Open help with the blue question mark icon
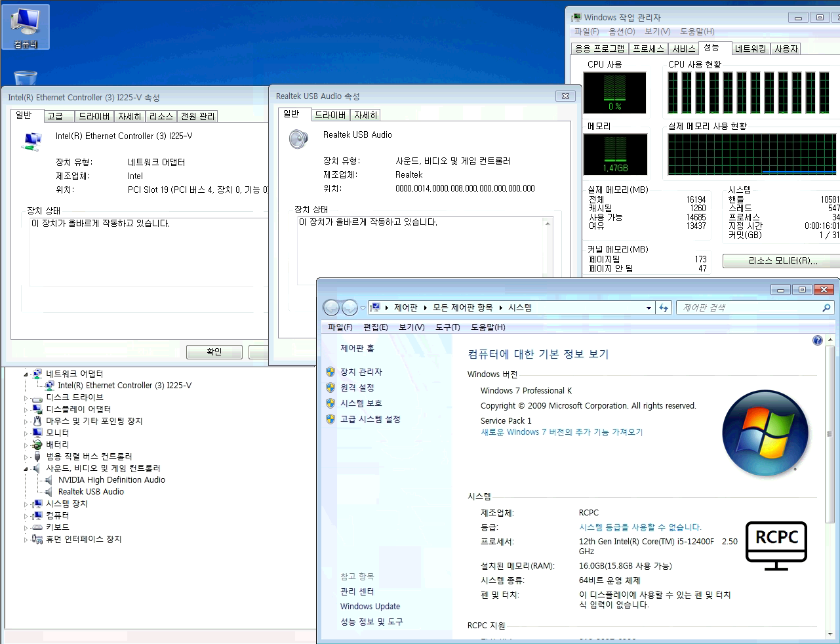This screenshot has height=644, width=840. [817, 340]
